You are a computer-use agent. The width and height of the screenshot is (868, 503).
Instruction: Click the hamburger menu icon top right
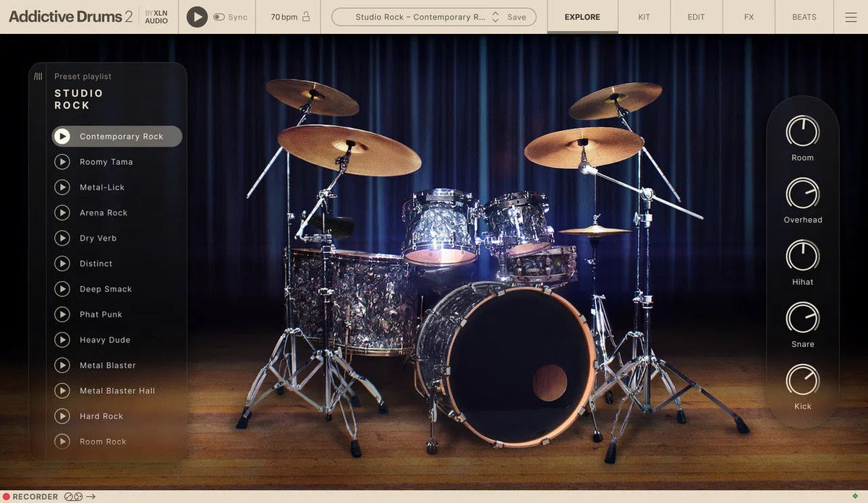coord(851,17)
